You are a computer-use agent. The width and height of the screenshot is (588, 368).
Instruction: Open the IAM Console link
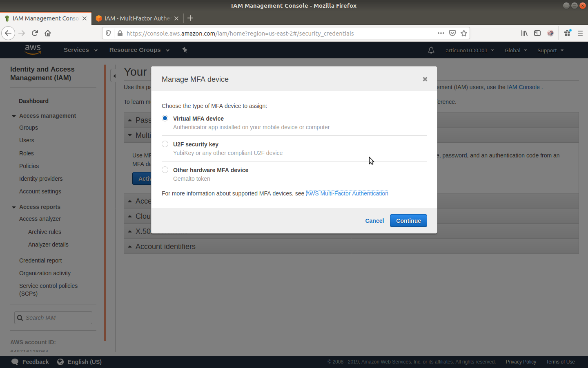(523, 87)
